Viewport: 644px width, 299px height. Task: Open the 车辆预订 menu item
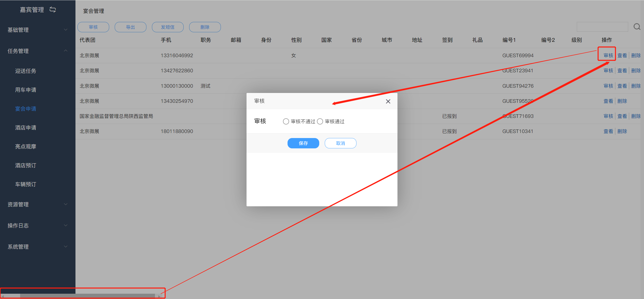tap(26, 184)
